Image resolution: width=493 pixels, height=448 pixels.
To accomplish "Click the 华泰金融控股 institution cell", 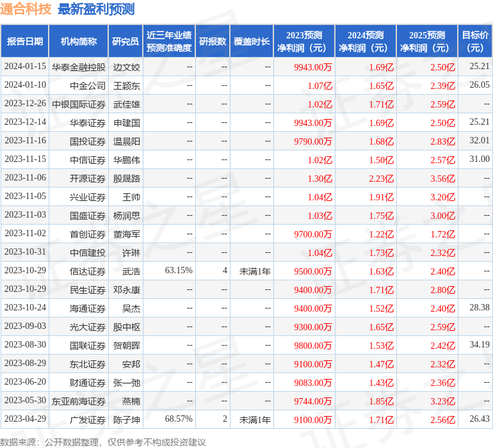I will (79, 67).
